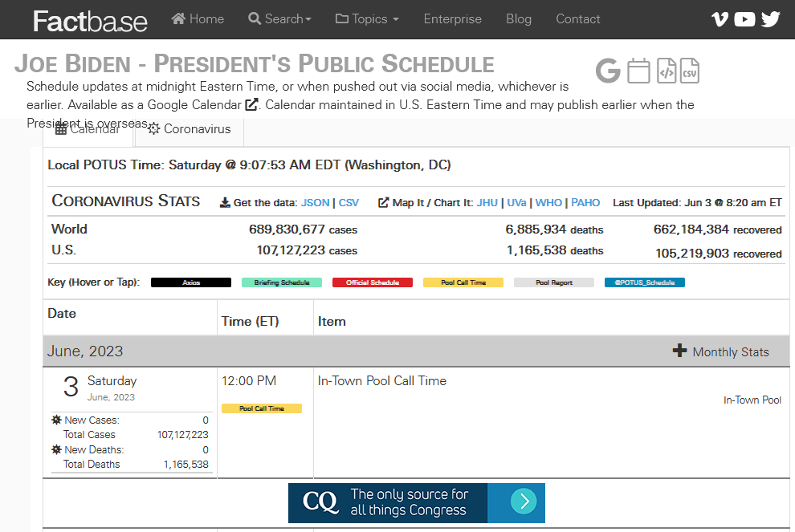Click external link icon after Google Calendar
Viewport: 795px width, 532px height.
[251, 104]
